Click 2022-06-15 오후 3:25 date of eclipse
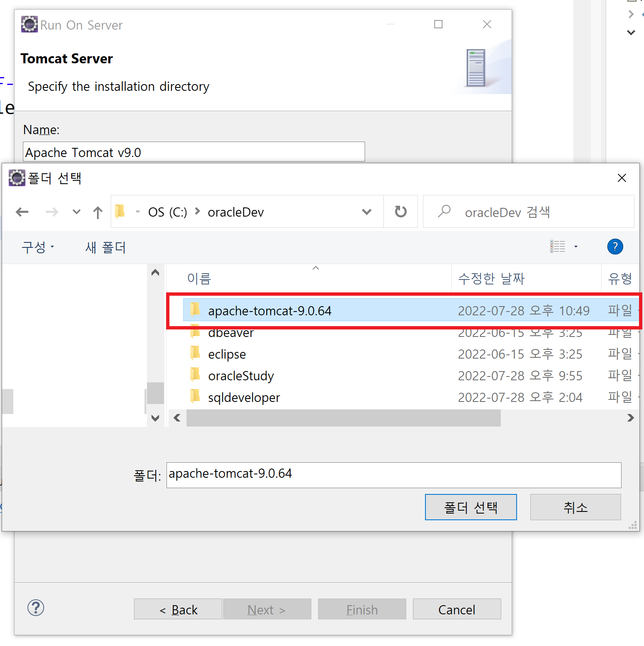The image size is (644, 646). tap(520, 354)
